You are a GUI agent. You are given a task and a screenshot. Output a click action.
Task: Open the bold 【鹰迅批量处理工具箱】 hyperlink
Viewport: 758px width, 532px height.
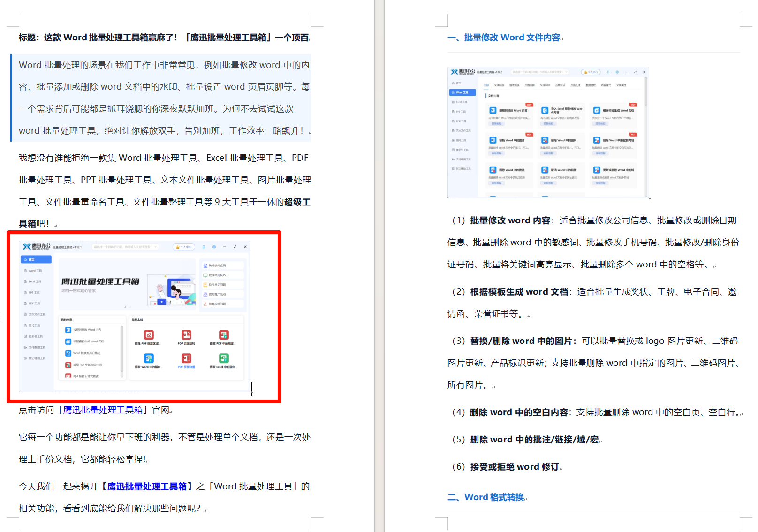[x=147, y=486]
